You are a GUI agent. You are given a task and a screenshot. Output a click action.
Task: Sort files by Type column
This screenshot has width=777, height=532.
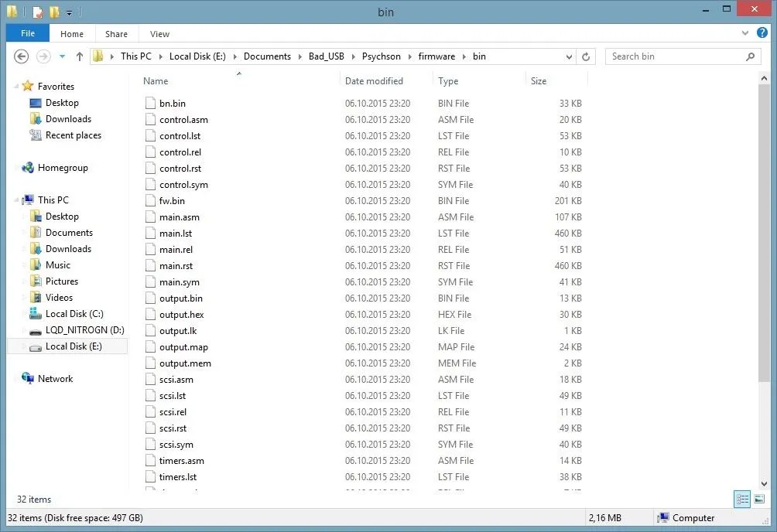click(448, 80)
